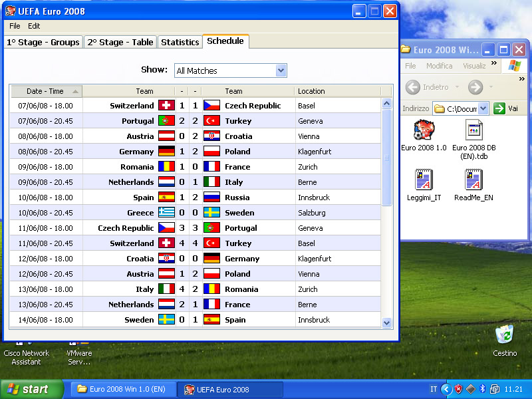
Task: Expand the Indirizzo address bar dropdown
Action: (x=483, y=108)
